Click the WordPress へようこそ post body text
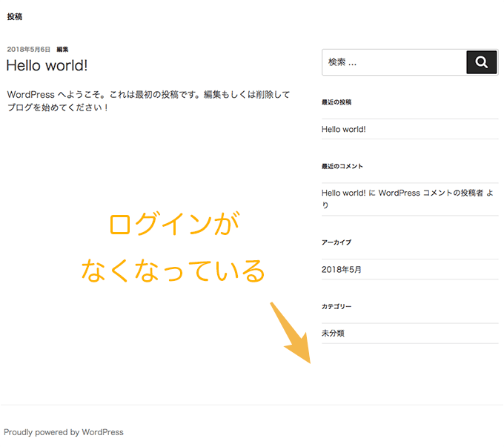Screen dimensions: 504x447 point(148,101)
